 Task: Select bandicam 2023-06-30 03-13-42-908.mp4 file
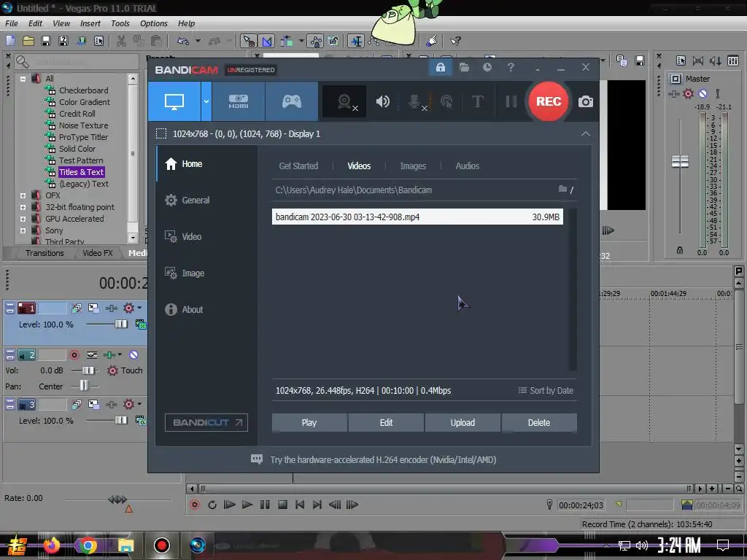pyautogui.click(x=417, y=217)
